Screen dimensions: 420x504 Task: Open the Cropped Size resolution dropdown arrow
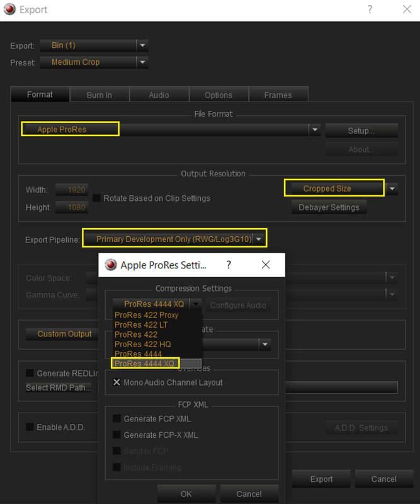click(x=392, y=188)
